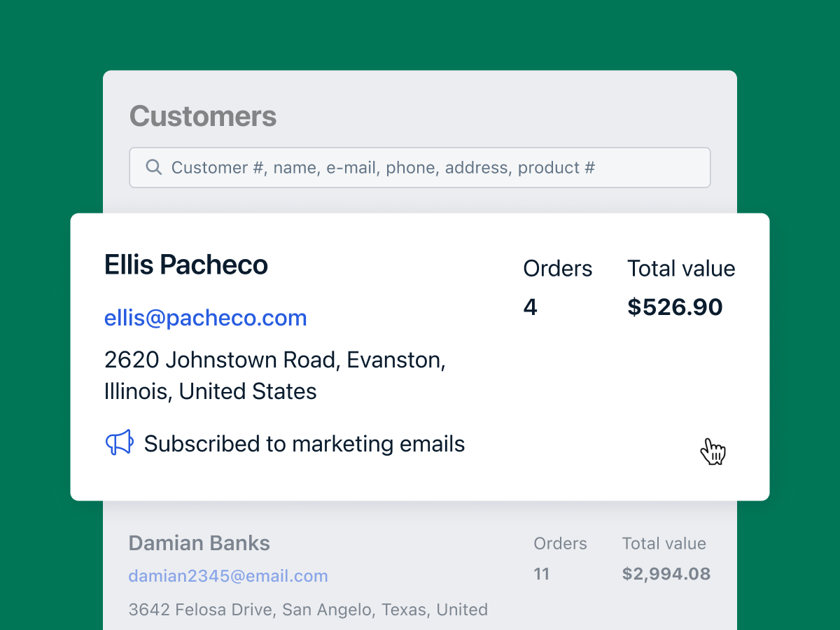Click the $2,994.08 total value amount
840x630 pixels.
point(666,575)
